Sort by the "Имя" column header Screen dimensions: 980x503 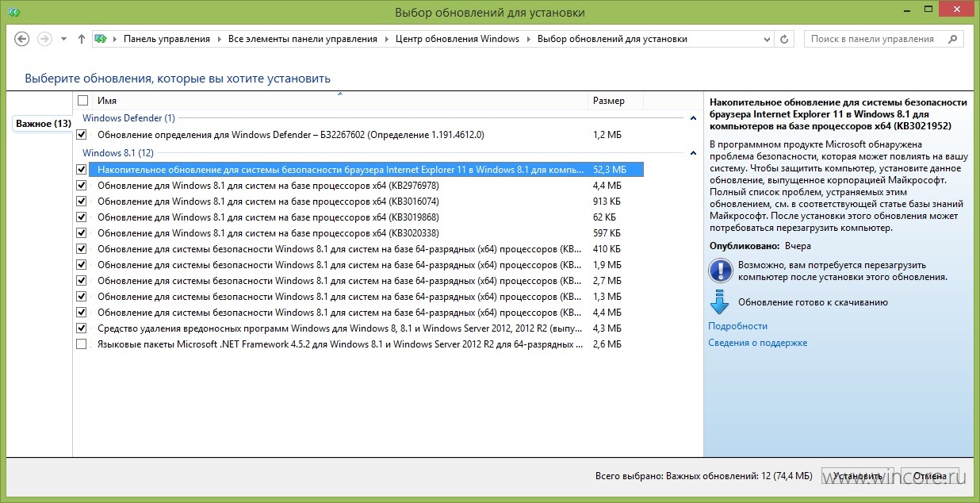(106, 101)
